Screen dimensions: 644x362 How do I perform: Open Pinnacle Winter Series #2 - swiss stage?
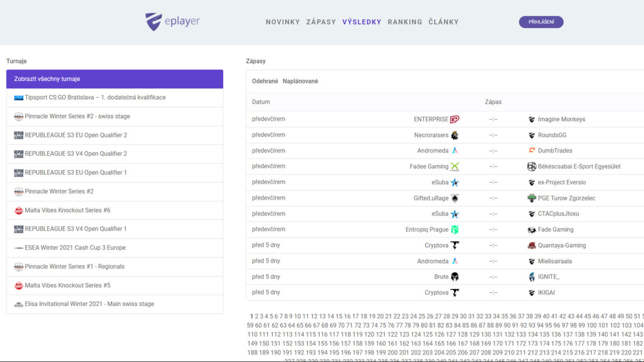pos(115,116)
